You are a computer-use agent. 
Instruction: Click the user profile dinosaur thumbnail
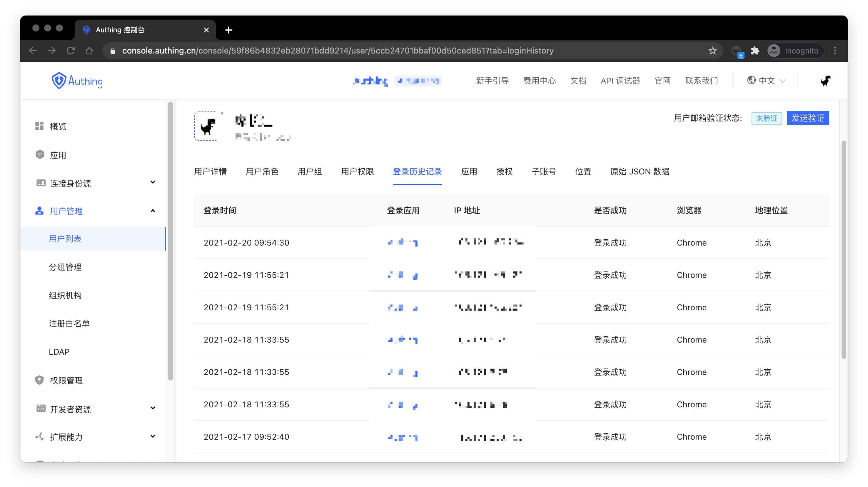(x=208, y=126)
